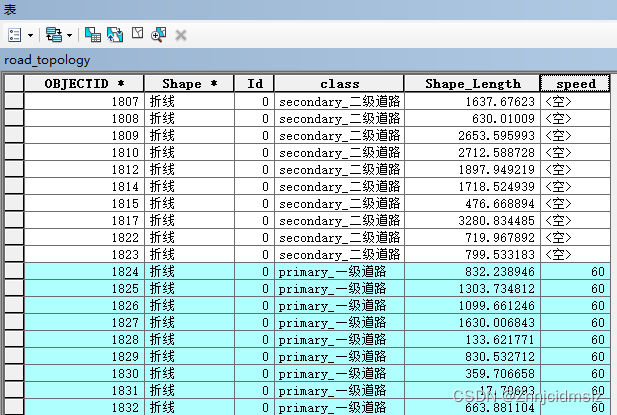Click OBJECTID cell 1810
The height and width of the screenshot is (415, 617).
(84, 152)
